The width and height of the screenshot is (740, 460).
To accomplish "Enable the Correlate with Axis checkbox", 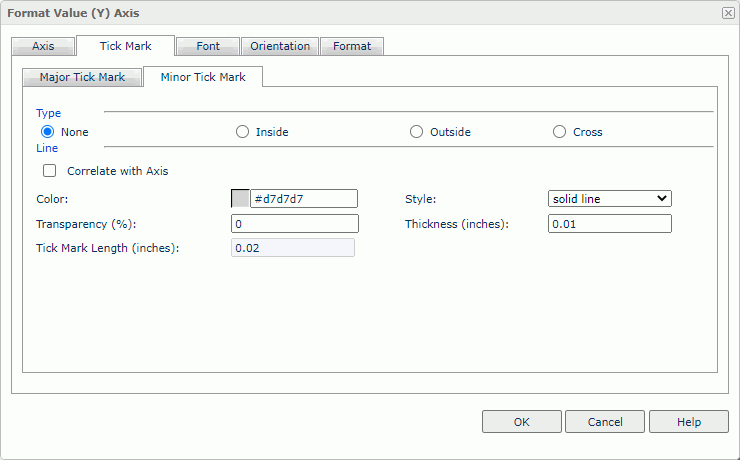I will click(49, 171).
